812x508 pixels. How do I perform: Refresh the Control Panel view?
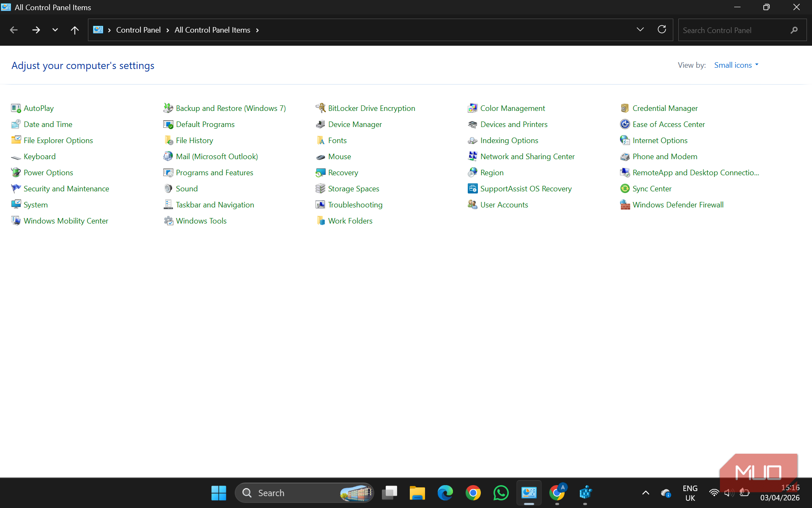click(x=662, y=30)
